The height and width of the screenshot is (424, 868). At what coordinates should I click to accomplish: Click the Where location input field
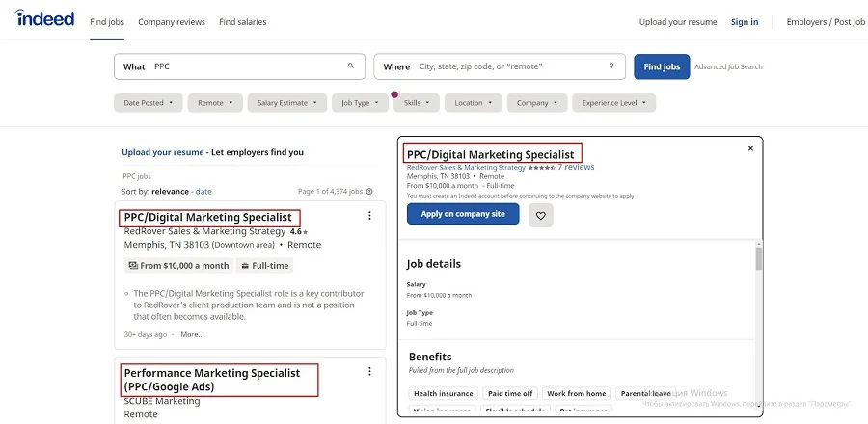pos(506,66)
